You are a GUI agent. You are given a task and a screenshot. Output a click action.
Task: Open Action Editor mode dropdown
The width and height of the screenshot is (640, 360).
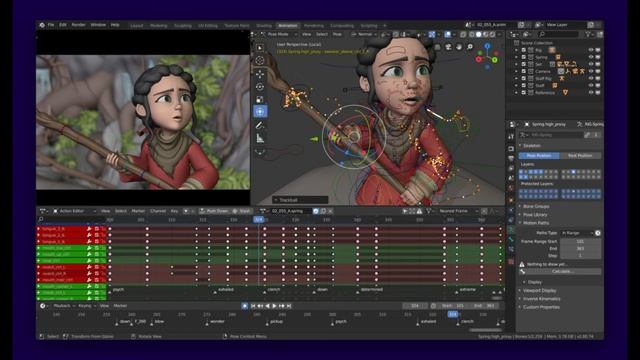74,211
